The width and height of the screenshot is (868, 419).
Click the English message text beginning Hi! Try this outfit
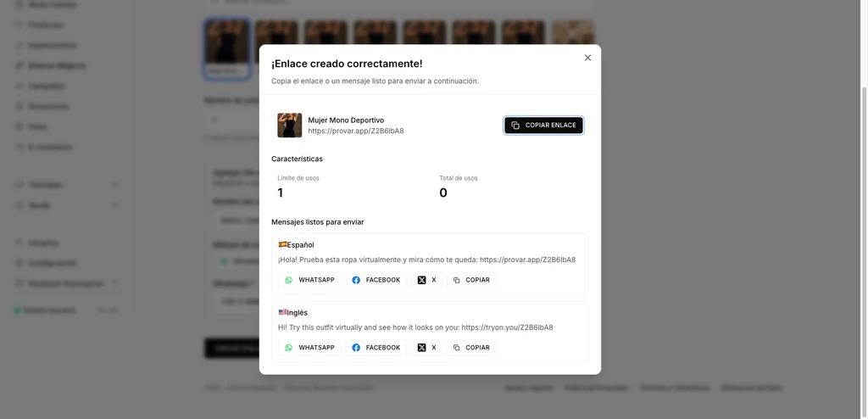point(415,327)
